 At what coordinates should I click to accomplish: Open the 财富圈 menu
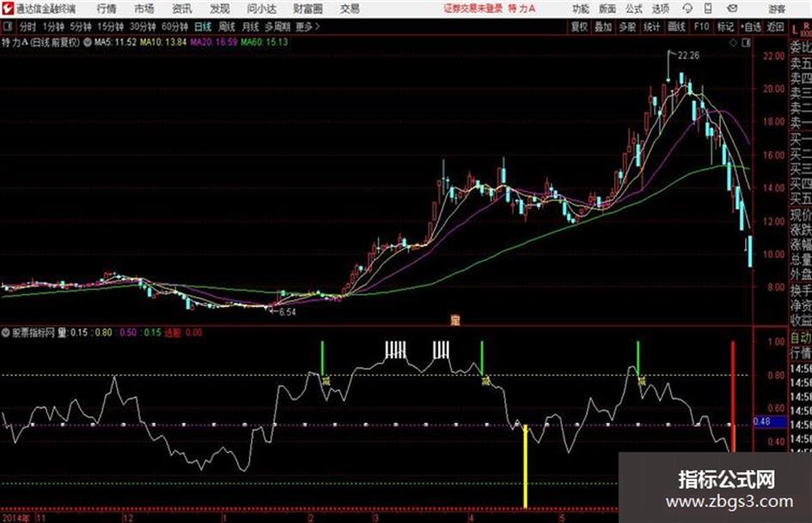pyautogui.click(x=308, y=9)
